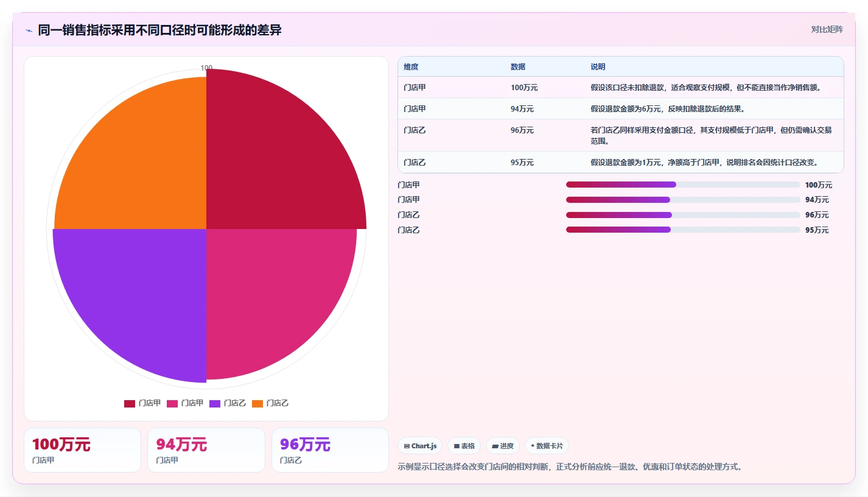Click the 对比矩阵 label in the header

tap(827, 29)
